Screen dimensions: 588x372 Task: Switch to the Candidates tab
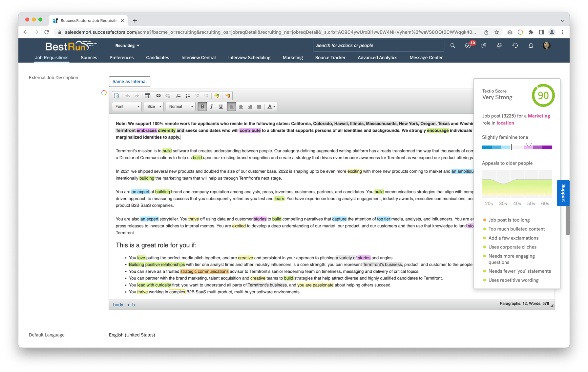point(157,58)
